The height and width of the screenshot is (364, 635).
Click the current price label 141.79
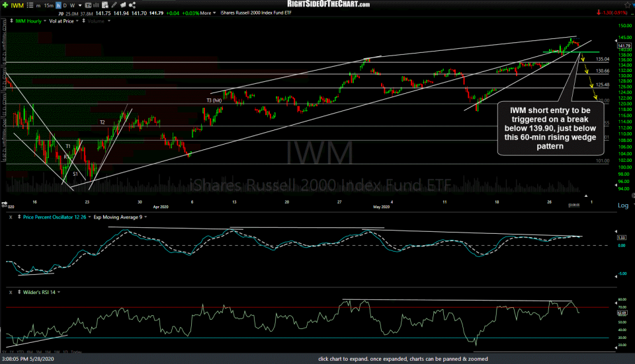[624, 46]
